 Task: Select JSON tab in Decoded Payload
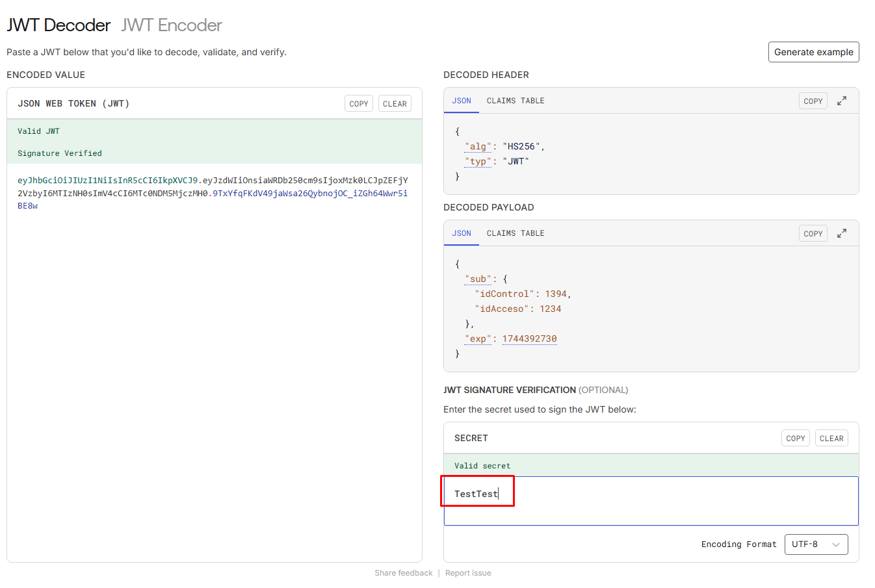tap(462, 233)
